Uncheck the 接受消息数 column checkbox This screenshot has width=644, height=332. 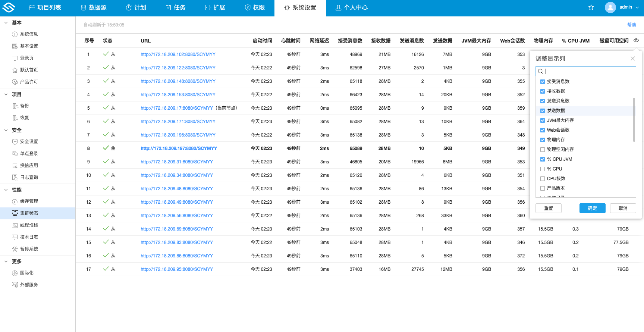click(x=543, y=82)
